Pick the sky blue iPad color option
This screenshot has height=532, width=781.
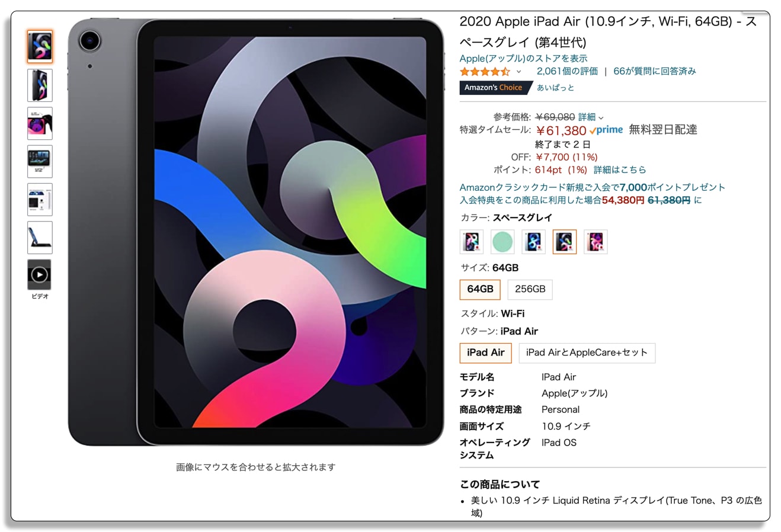coord(533,242)
